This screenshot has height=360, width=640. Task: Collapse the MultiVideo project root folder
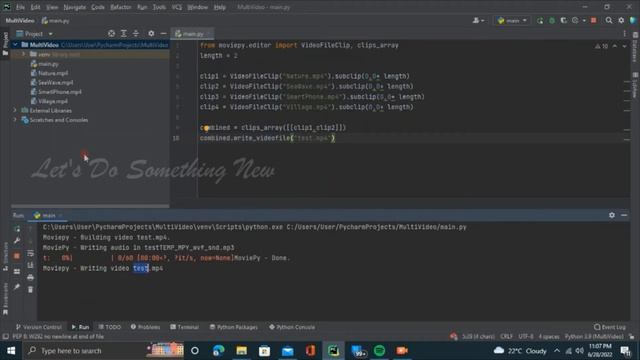pos(16,45)
